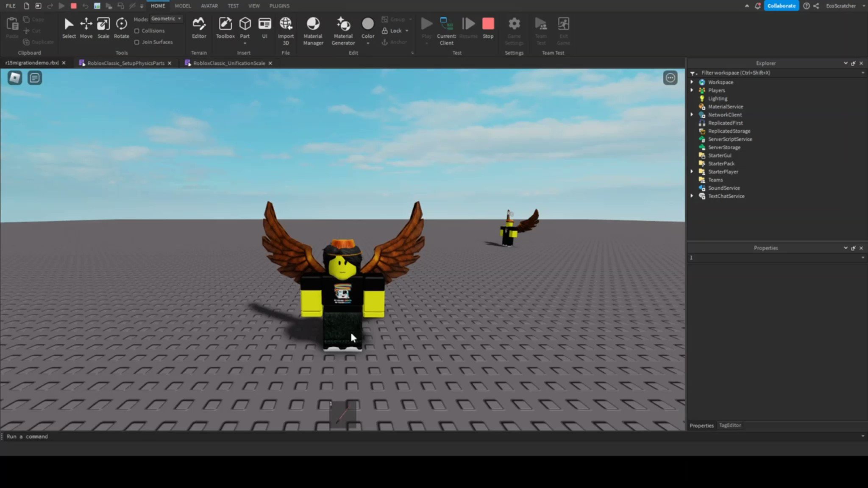This screenshot has width=868, height=488.
Task: Open the viewport ellipsis options button
Action: click(670, 78)
